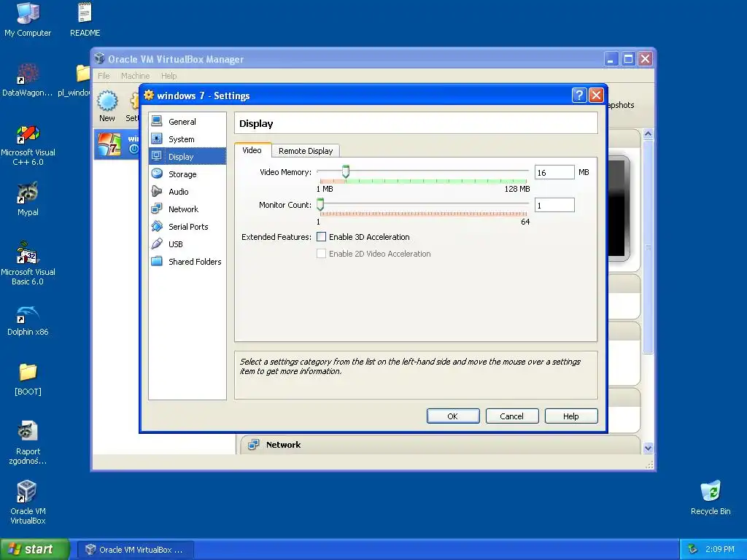Select Mypal browser desktop icon
Viewport: 747px width, 560px height.
pyautogui.click(x=28, y=199)
